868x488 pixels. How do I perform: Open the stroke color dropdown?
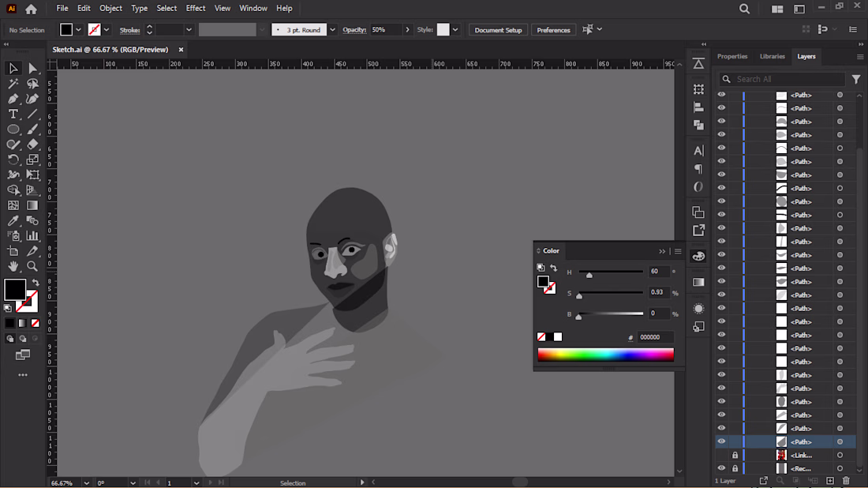pyautogui.click(x=107, y=30)
